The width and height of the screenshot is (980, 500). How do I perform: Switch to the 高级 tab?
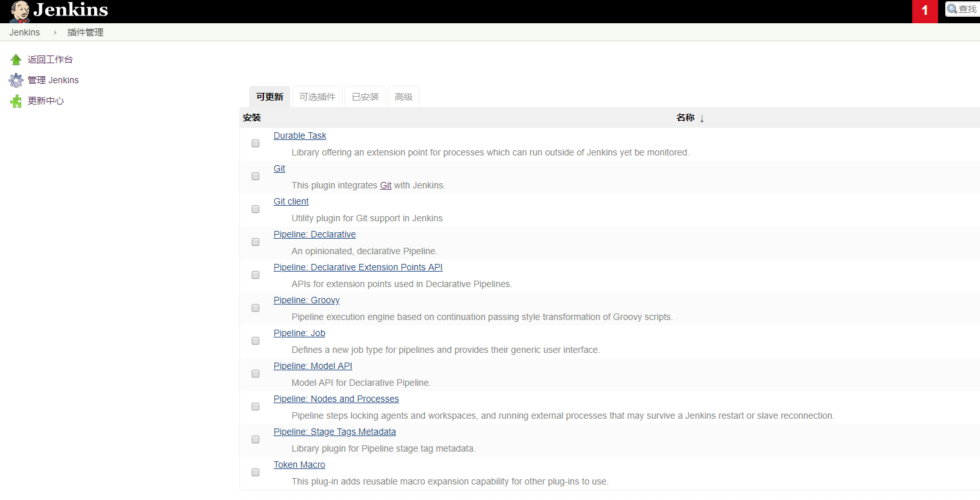click(x=403, y=96)
